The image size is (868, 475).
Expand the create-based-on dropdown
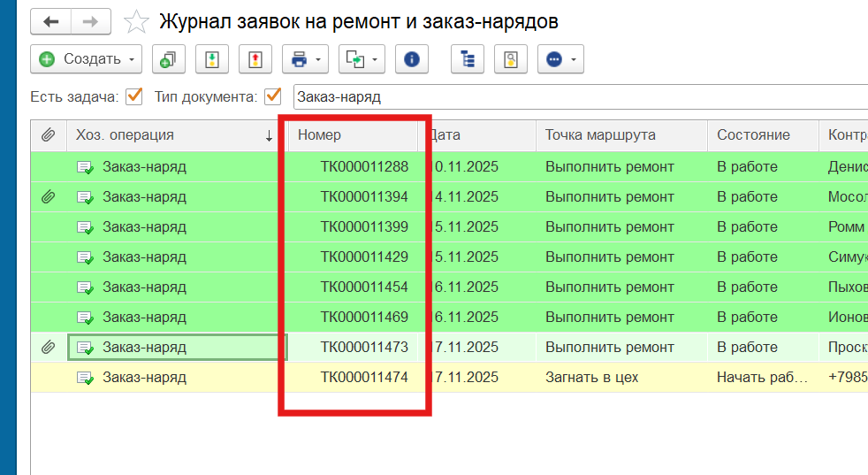362,59
